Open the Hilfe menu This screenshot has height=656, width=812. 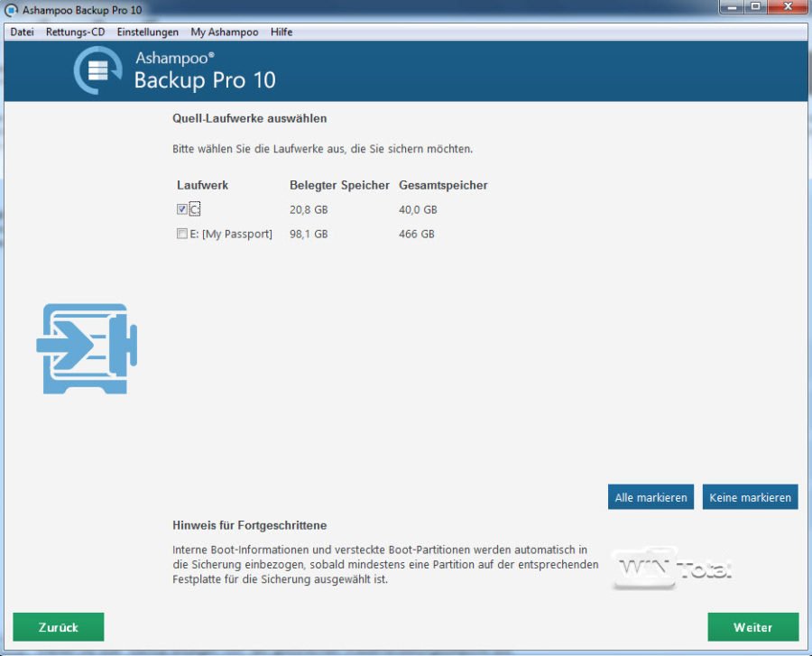[x=281, y=32]
